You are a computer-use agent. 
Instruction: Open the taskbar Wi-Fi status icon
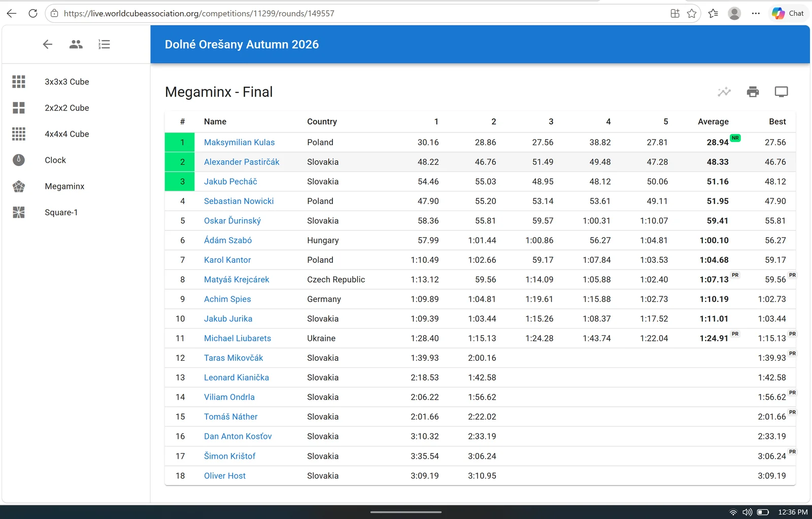point(733,512)
